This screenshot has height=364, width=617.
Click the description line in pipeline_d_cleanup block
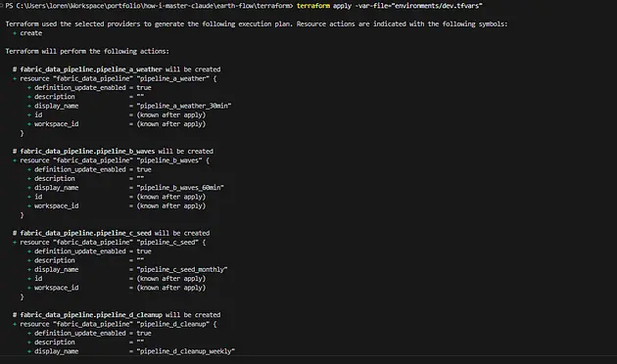point(85,342)
